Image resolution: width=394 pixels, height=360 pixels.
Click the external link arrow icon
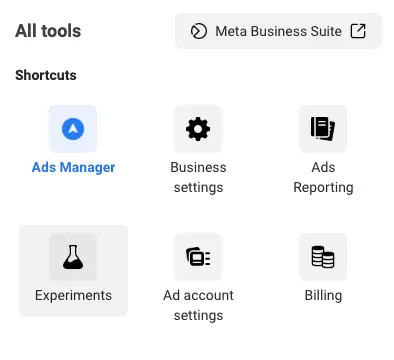click(358, 31)
